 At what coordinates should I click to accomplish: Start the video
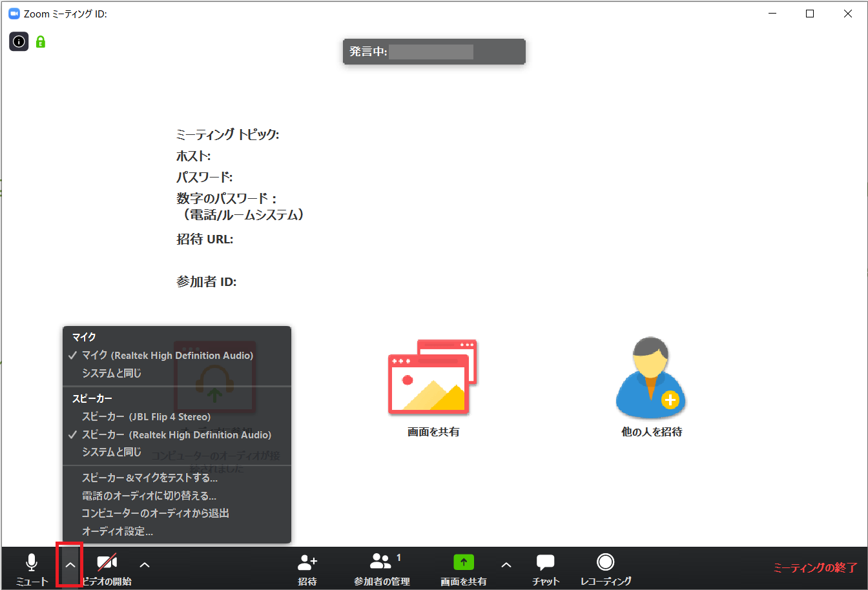(105, 567)
